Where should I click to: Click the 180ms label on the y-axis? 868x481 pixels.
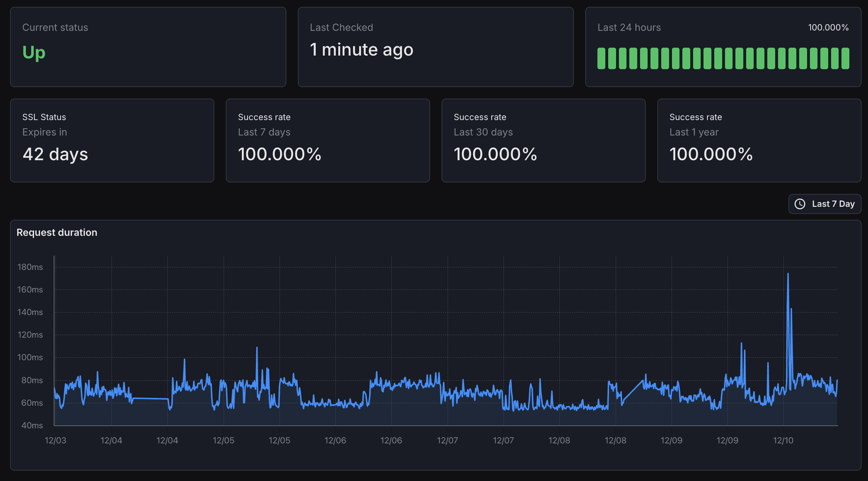coord(30,267)
